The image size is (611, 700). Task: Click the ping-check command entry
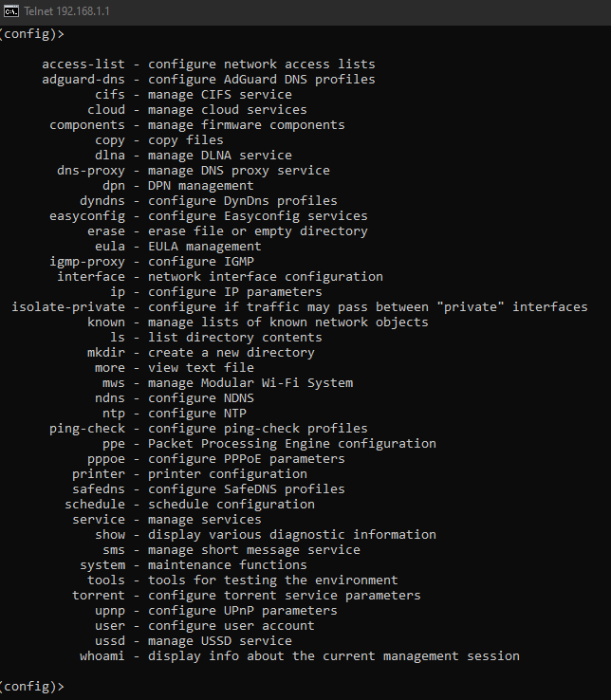[87, 429]
